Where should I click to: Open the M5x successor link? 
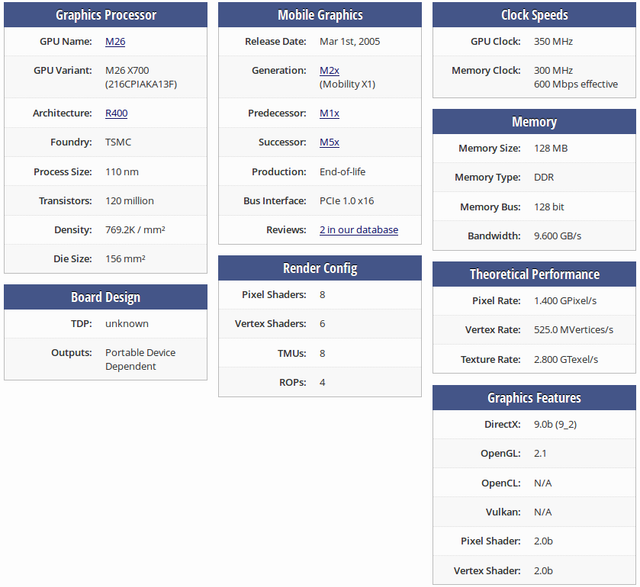click(x=329, y=142)
